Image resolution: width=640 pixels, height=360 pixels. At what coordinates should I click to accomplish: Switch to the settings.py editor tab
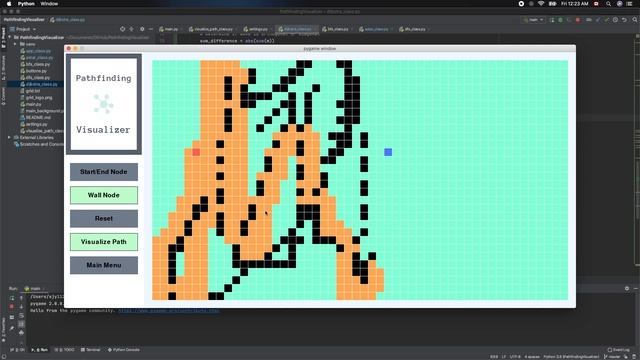click(x=256, y=29)
